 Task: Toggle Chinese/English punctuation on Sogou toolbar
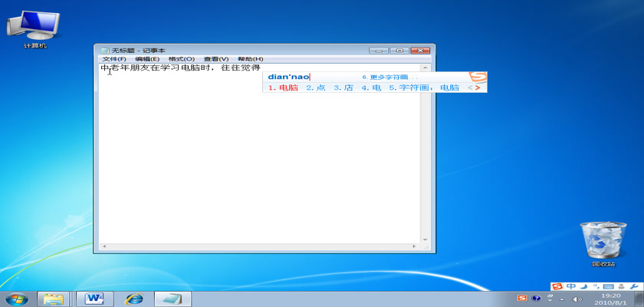tap(596, 286)
